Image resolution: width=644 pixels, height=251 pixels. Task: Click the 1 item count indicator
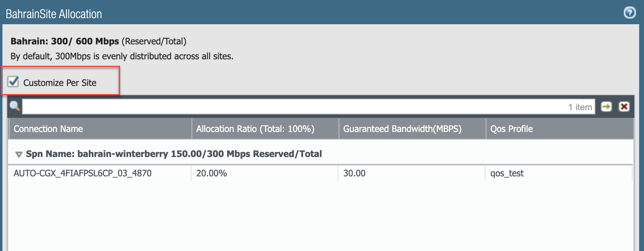[x=580, y=107]
